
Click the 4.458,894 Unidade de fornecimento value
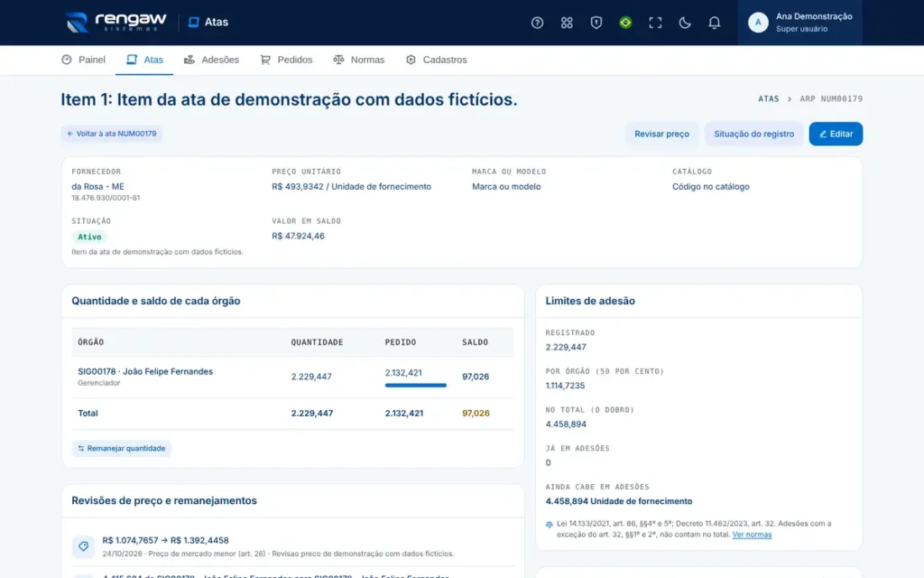[619, 501]
